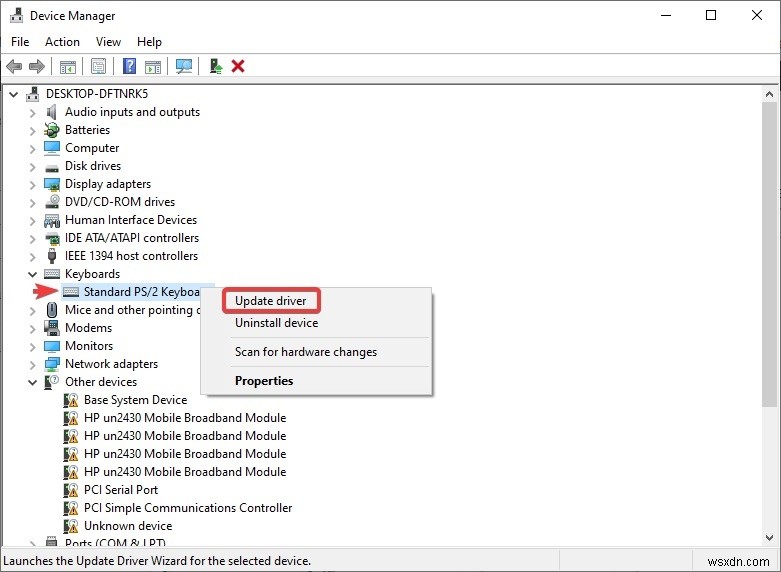This screenshot has width=781, height=572.
Task: Select the Other devices question-mark icon
Action: [x=52, y=382]
